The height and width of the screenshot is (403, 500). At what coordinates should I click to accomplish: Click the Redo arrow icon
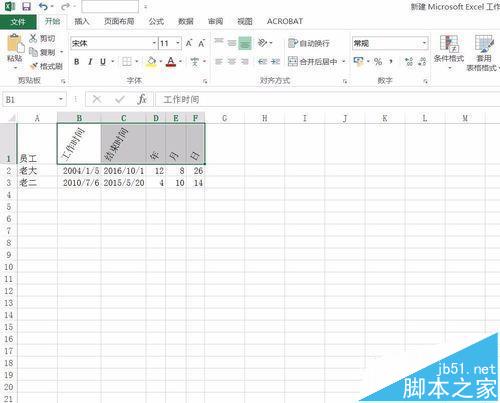click(66, 6)
